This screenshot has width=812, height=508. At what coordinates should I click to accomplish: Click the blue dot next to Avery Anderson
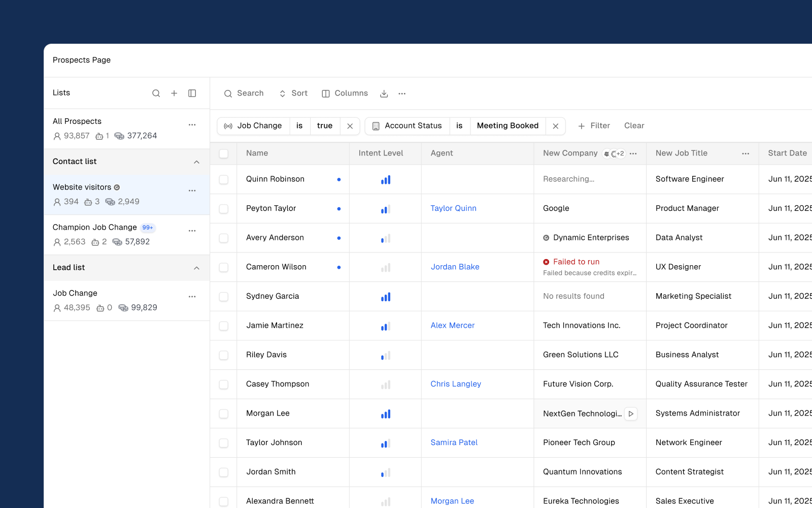pyautogui.click(x=339, y=238)
